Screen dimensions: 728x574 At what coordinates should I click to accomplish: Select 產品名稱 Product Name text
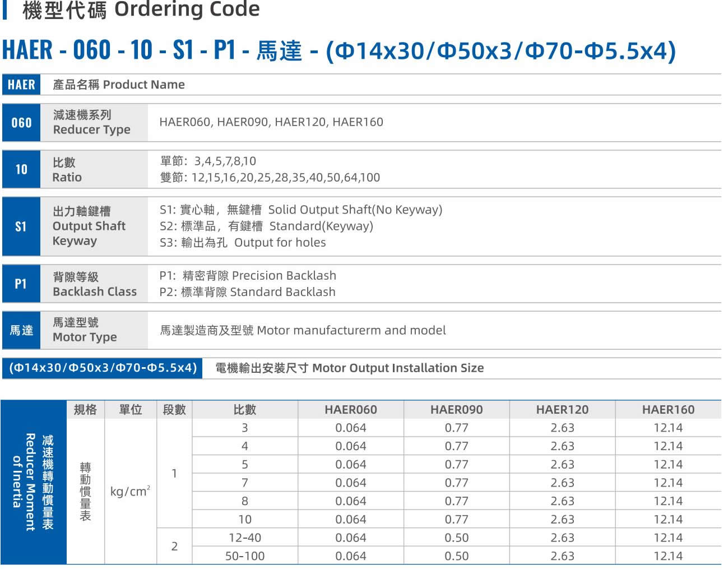click(x=118, y=85)
